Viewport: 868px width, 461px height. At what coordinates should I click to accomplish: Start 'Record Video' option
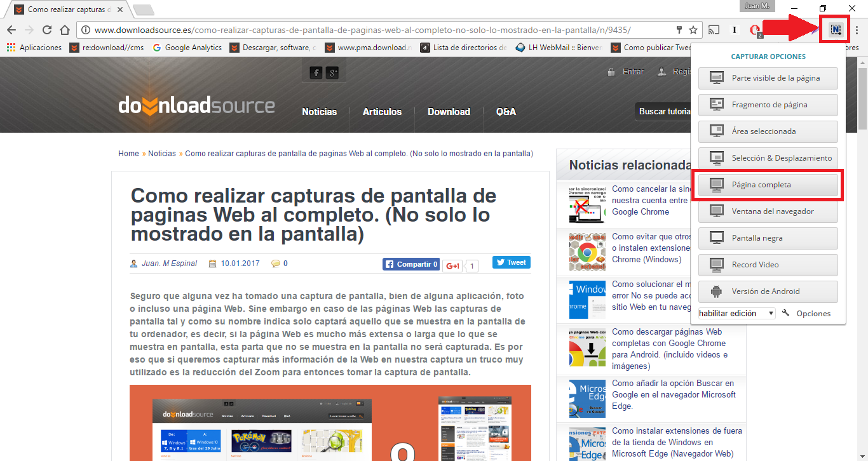(x=768, y=265)
